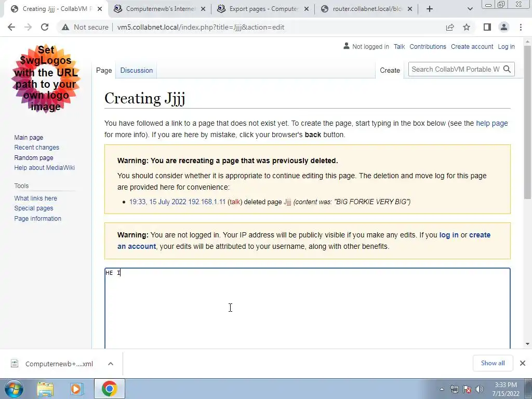Go back with the browser back arrow

click(x=11, y=27)
